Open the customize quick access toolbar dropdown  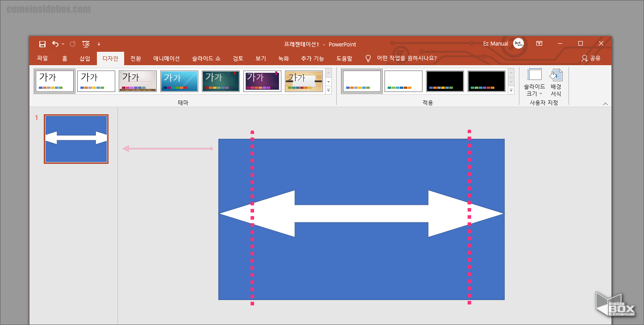99,44
